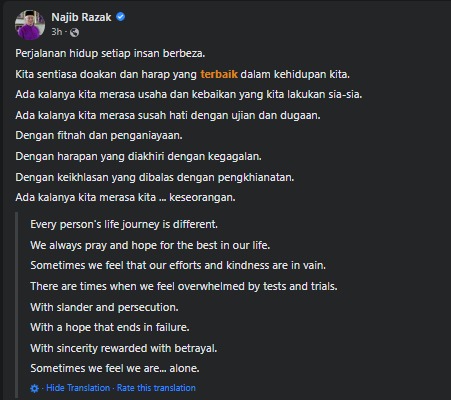
Task: Click translated line 'Sometimes we feel we are... alone'
Action: click(115, 368)
